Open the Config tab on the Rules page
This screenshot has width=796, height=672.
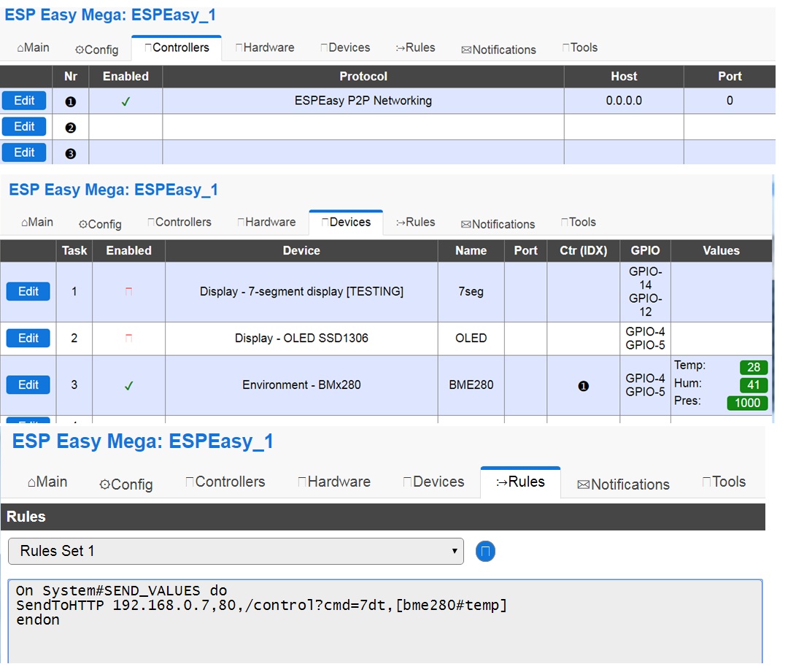[126, 484]
